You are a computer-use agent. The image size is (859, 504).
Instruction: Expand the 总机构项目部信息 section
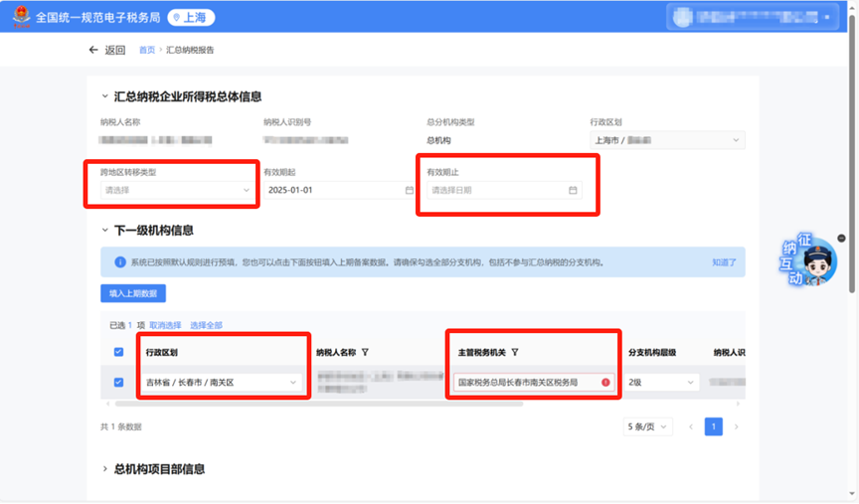(x=106, y=468)
